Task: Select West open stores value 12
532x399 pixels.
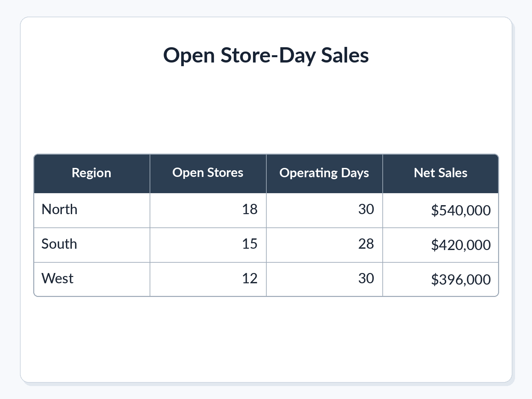Action: [x=208, y=279]
